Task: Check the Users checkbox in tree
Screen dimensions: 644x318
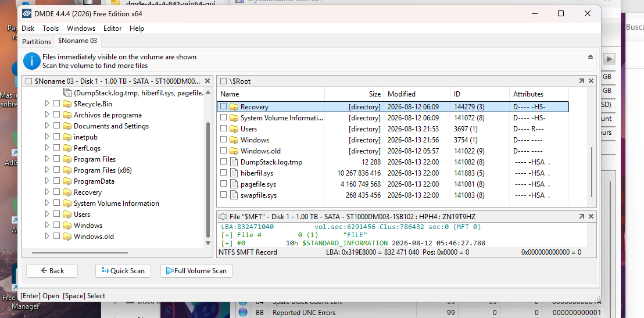Action: pyautogui.click(x=57, y=214)
